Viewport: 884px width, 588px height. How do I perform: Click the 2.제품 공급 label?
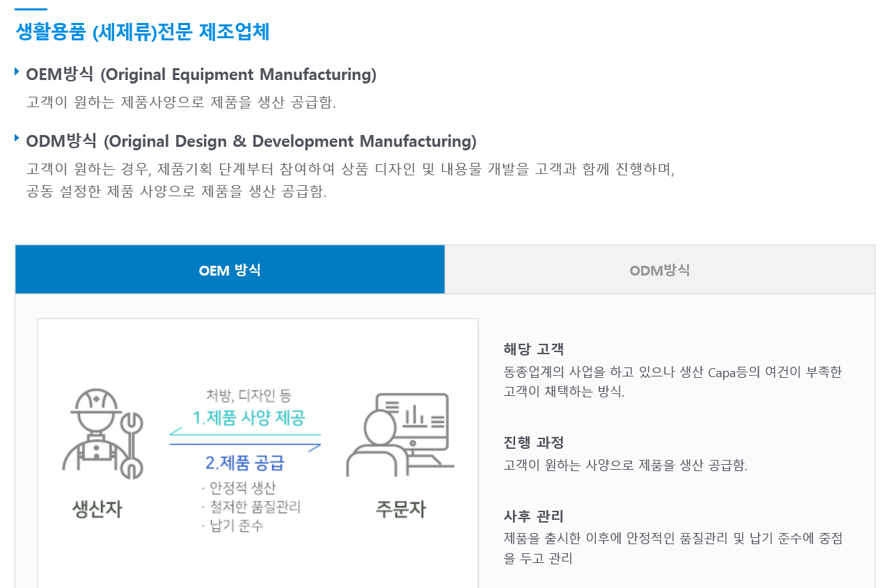coord(245,463)
